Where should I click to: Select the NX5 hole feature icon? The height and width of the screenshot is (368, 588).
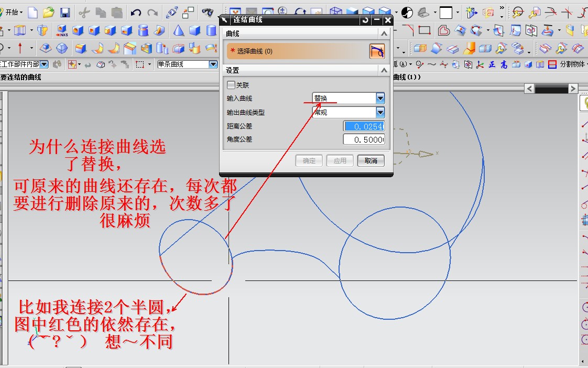pyautogui.click(x=62, y=30)
